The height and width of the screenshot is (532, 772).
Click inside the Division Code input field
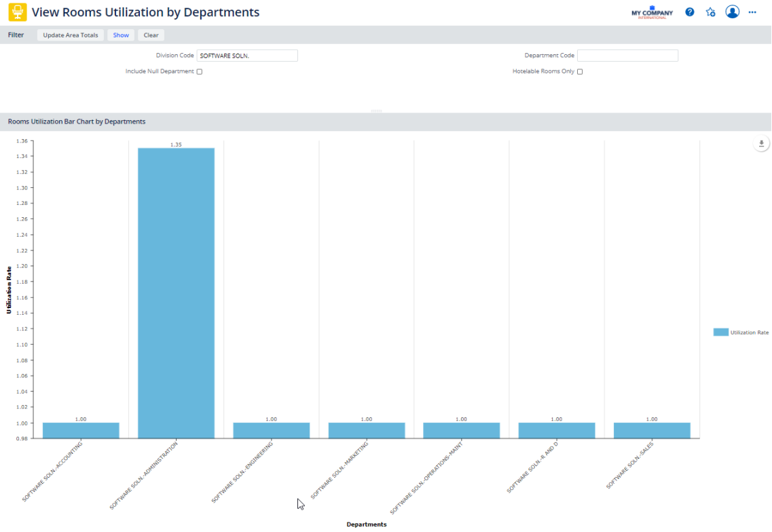(247, 55)
